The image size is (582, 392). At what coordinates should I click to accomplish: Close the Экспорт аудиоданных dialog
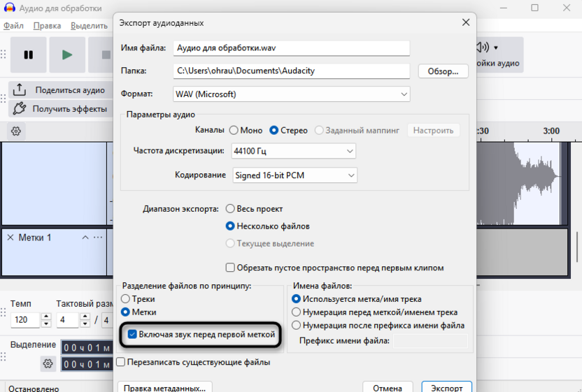[466, 22]
